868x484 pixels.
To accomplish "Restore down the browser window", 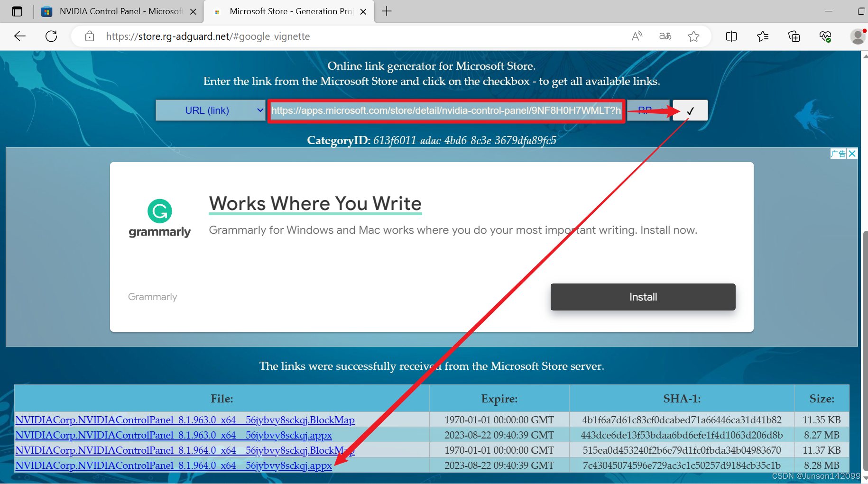I will (x=861, y=11).
